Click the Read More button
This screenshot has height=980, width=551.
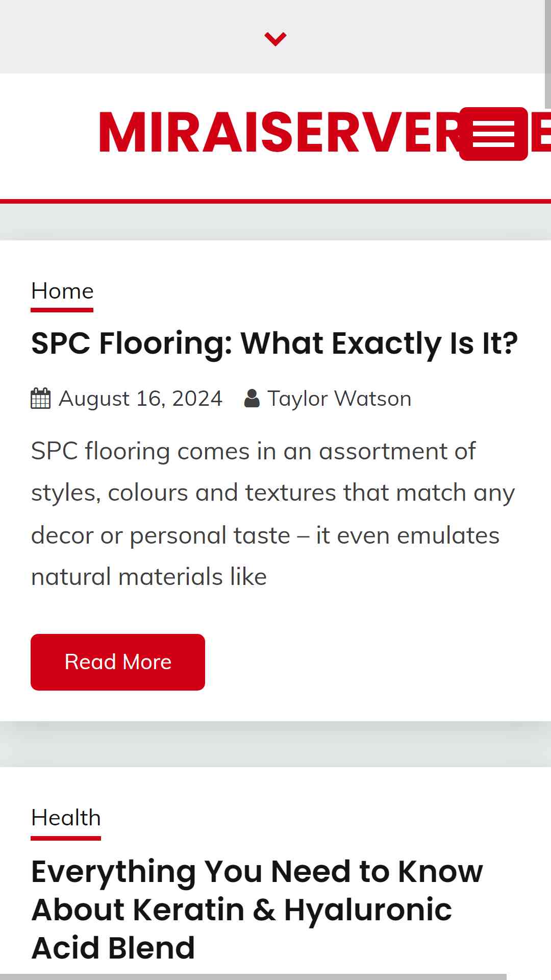pos(118,662)
